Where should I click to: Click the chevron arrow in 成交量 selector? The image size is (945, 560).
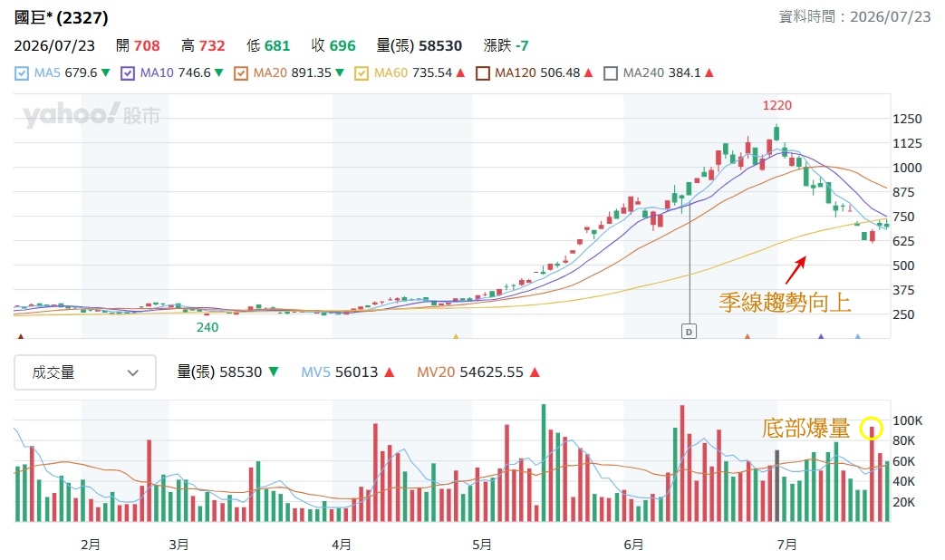(133, 373)
